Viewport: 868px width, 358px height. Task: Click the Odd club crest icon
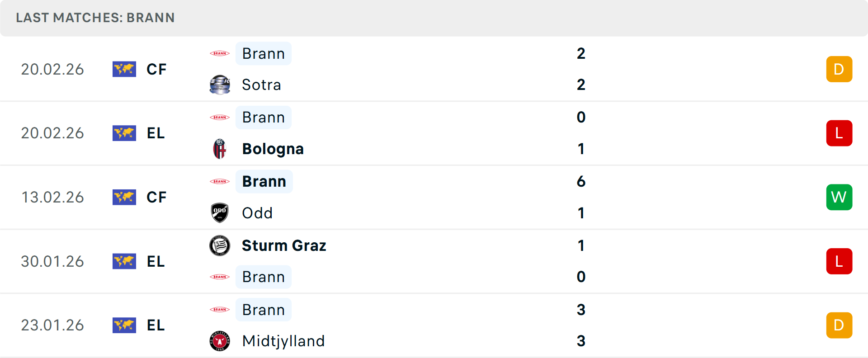220,212
